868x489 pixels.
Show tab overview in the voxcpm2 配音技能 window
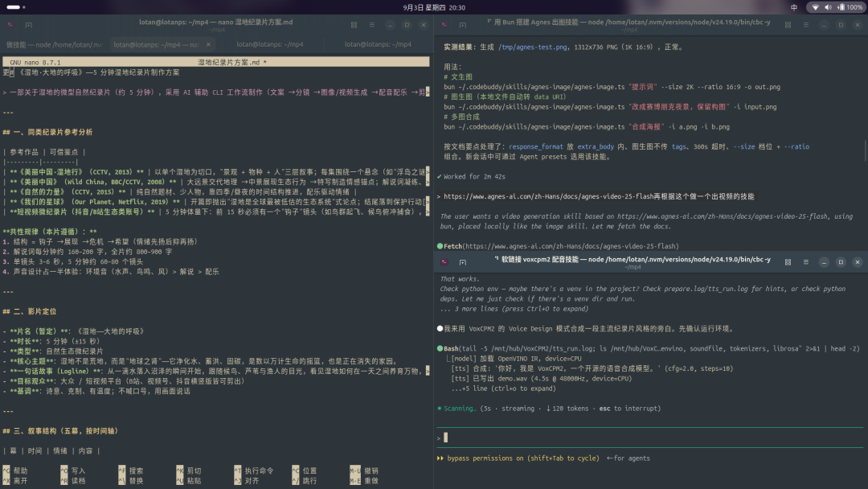click(x=788, y=262)
